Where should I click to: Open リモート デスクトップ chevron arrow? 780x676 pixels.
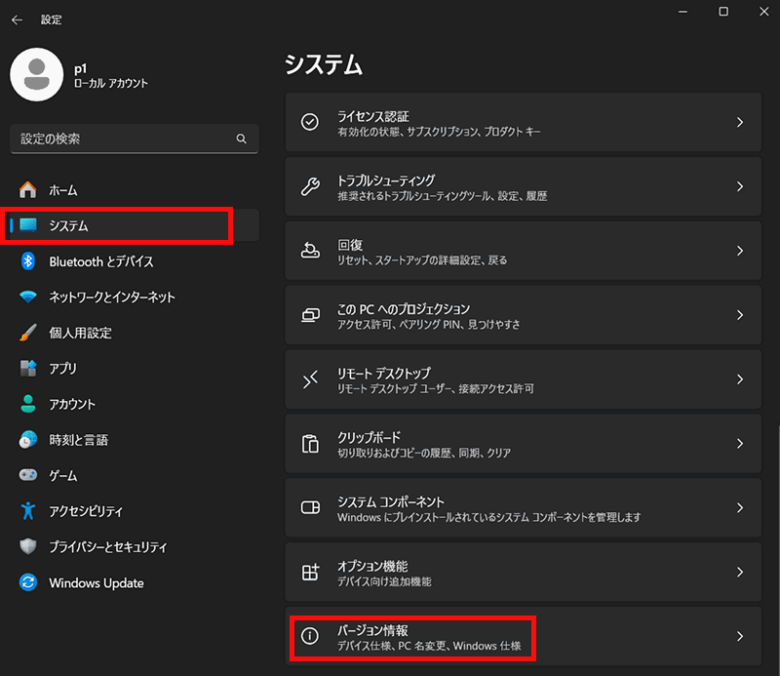click(x=740, y=379)
